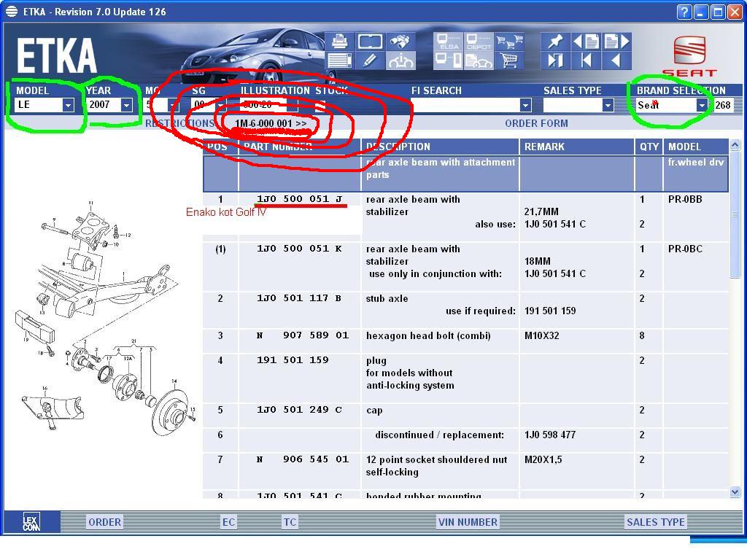This screenshot has width=747, height=560.
Task: Open the FI SEARCH dropdown arrow
Action: pos(525,105)
